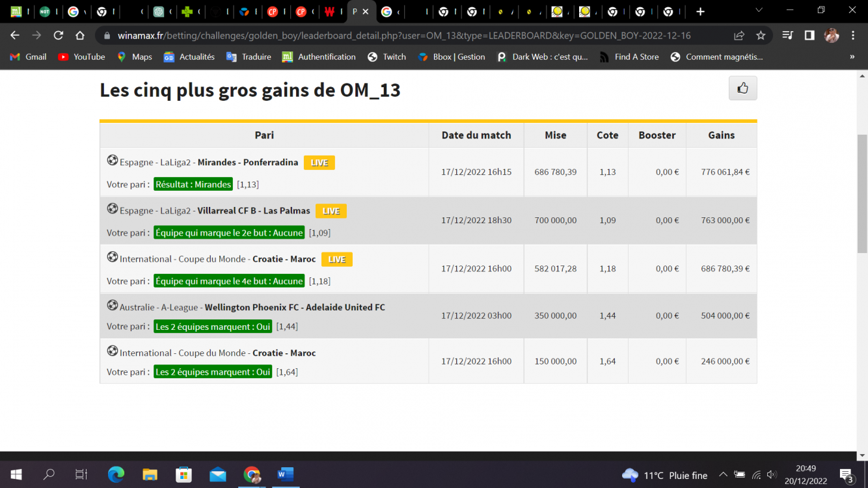Switch to the first browser tab
Viewport: 868px width, 488px height.
(16, 12)
